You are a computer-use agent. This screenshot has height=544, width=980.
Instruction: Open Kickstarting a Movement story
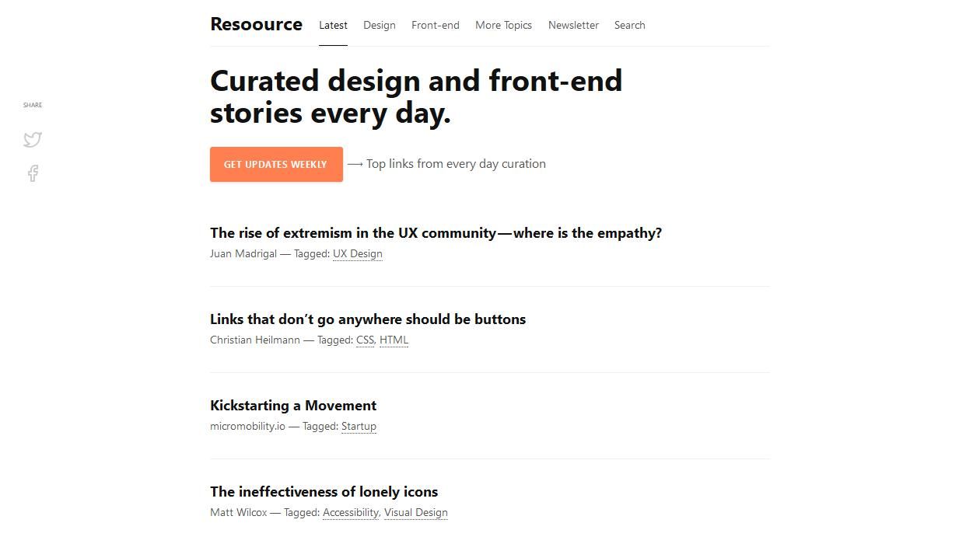click(x=293, y=406)
